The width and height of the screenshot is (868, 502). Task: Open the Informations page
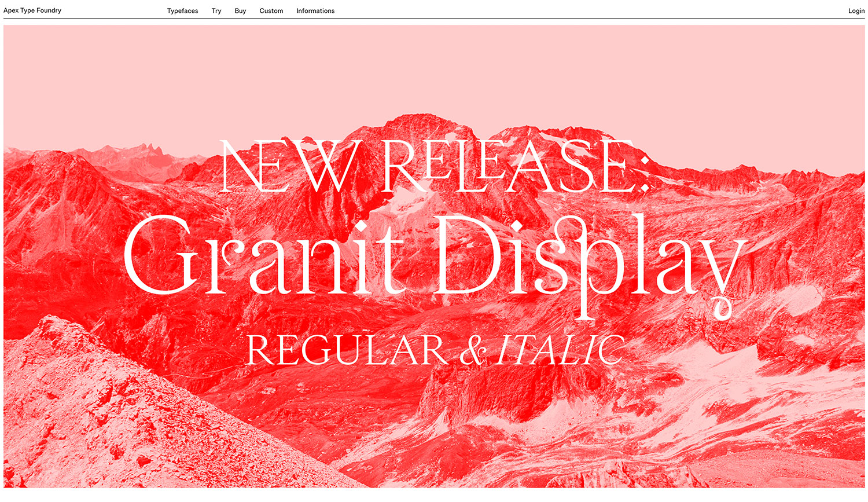tap(315, 11)
